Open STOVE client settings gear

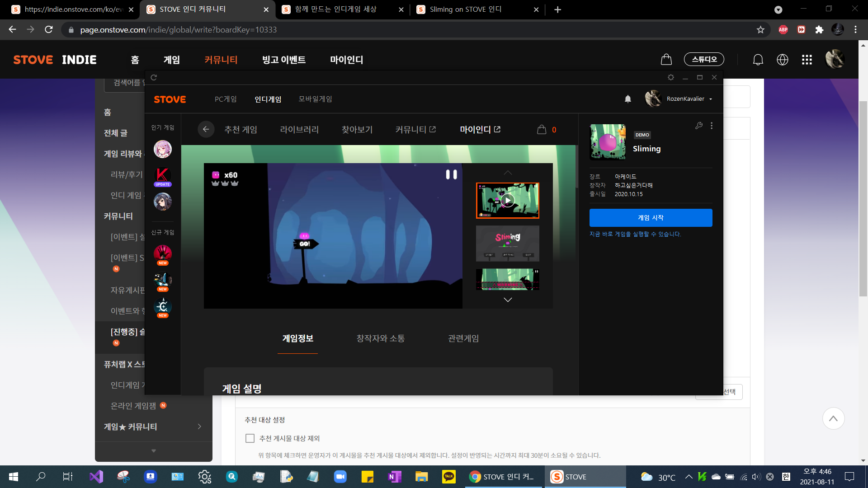click(670, 77)
